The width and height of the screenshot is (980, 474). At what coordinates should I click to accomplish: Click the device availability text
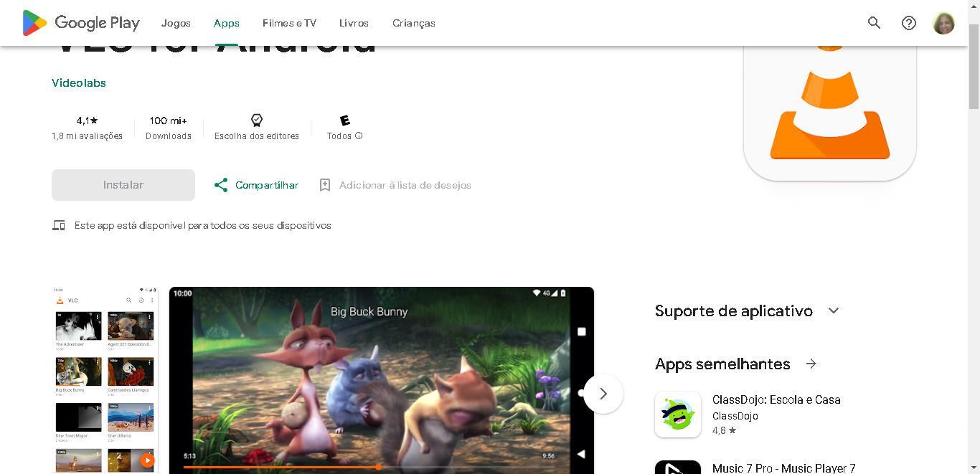(203, 225)
